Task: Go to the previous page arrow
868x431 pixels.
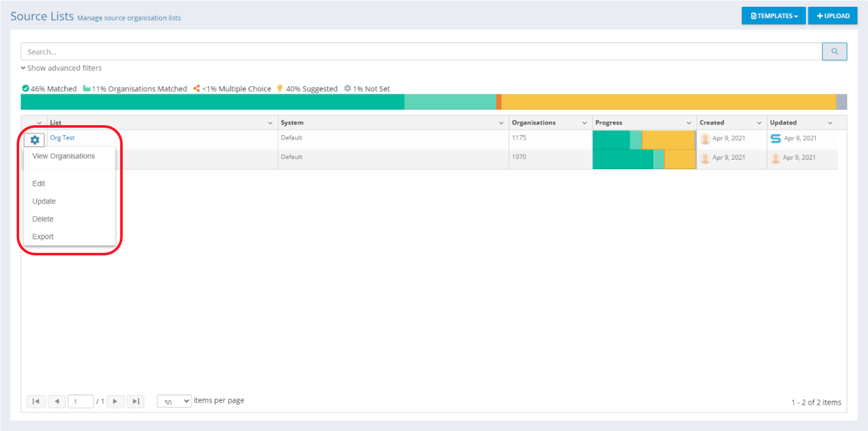Action: (x=57, y=401)
